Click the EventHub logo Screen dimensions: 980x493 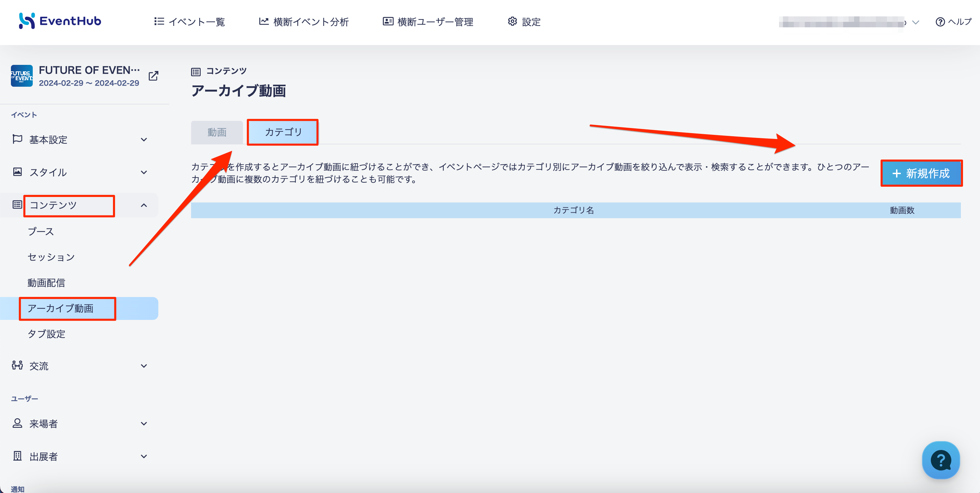tap(60, 21)
